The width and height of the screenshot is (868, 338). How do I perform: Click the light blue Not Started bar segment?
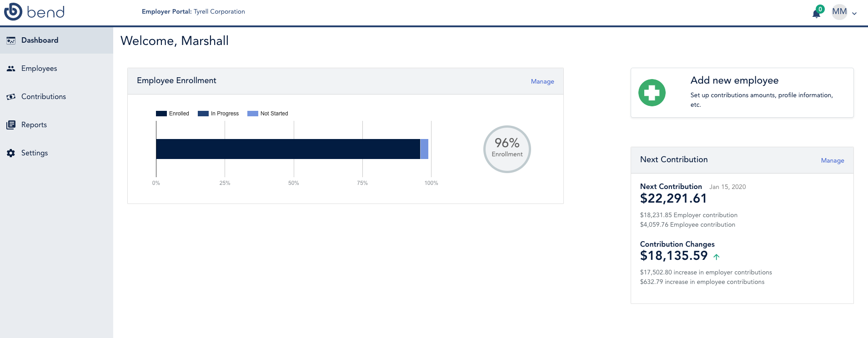point(424,149)
